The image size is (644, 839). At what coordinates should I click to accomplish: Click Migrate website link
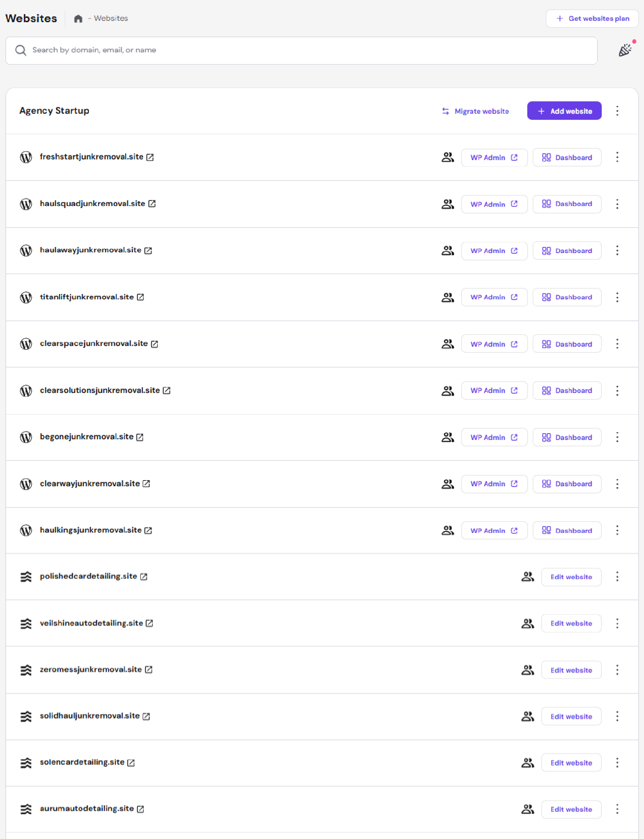coord(475,111)
